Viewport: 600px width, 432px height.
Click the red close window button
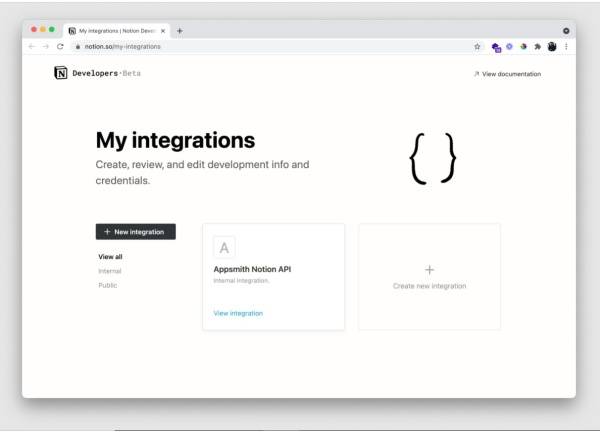point(34,29)
